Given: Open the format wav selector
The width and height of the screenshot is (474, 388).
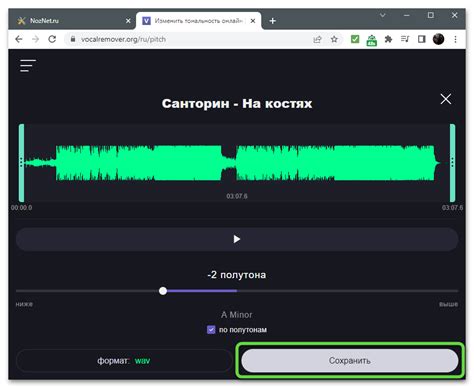Looking at the screenshot, I should (124, 360).
